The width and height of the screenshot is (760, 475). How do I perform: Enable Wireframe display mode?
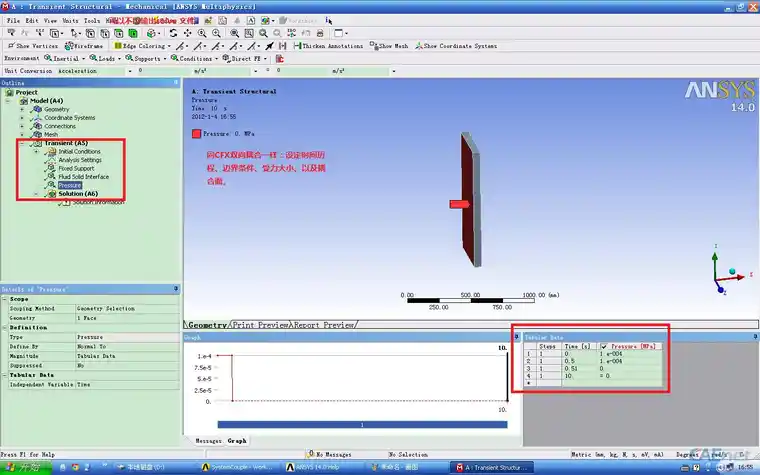[84, 46]
